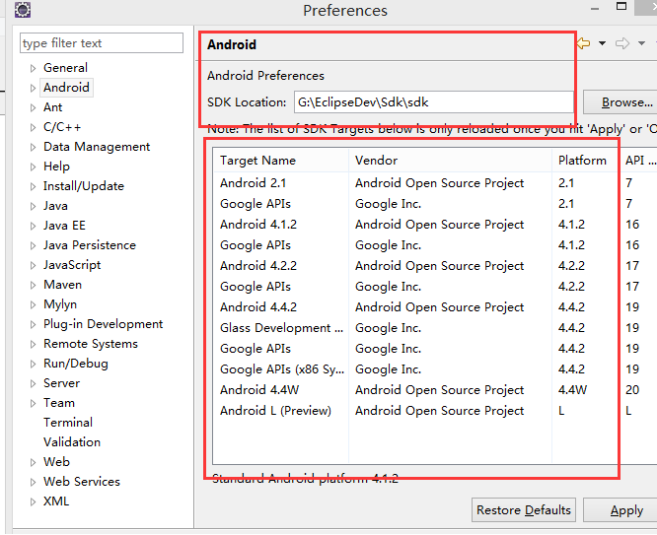657x535 pixels.
Task: Select Android 4.2.2 target row
Action: click(435, 266)
